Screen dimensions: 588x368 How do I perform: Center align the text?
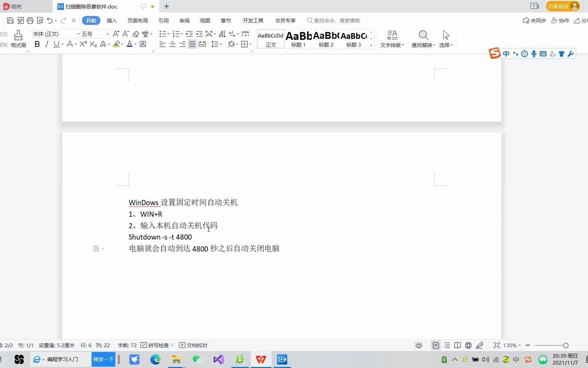pos(173,44)
